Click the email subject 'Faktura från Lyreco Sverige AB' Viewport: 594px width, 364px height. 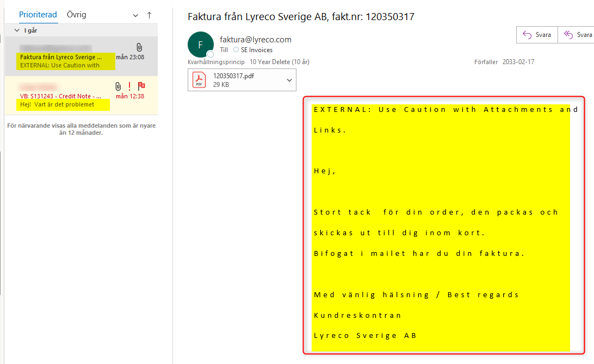(301, 17)
